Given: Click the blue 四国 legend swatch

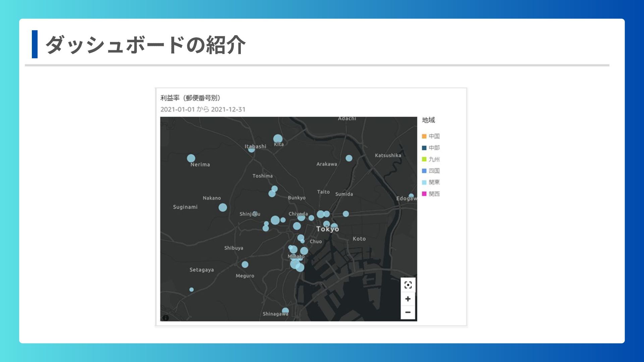Looking at the screenshot, I should [x=424, y=171].
